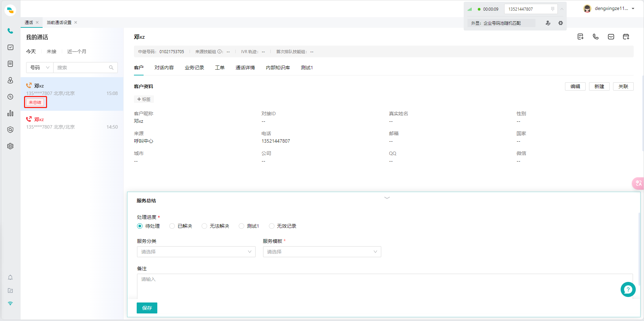The height and width of the screenshot is (321, 644).
Task: Click the phone number field 13521447807 in phone bar
Action: [531, 9]
